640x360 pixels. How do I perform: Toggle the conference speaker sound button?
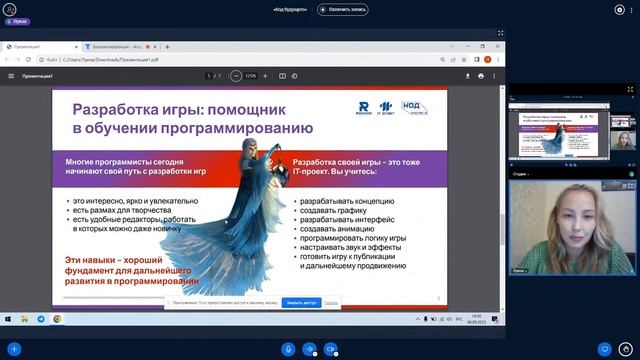pos(309,349)
